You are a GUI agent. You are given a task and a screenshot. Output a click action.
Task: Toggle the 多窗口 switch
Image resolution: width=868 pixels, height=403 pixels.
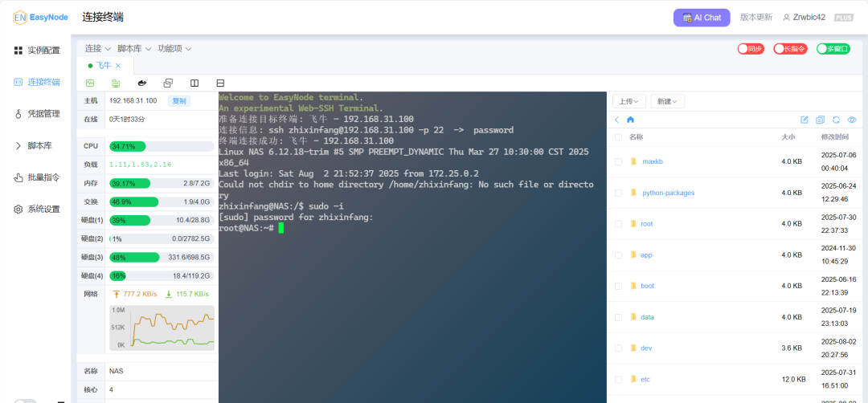pos(833,49)
